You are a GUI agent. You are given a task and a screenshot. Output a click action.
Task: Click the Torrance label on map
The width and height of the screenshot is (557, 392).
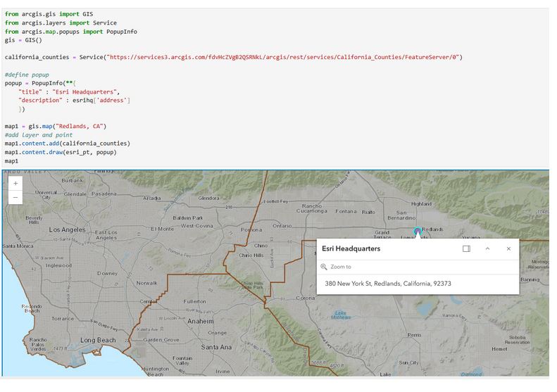click(x=63, y=319)
